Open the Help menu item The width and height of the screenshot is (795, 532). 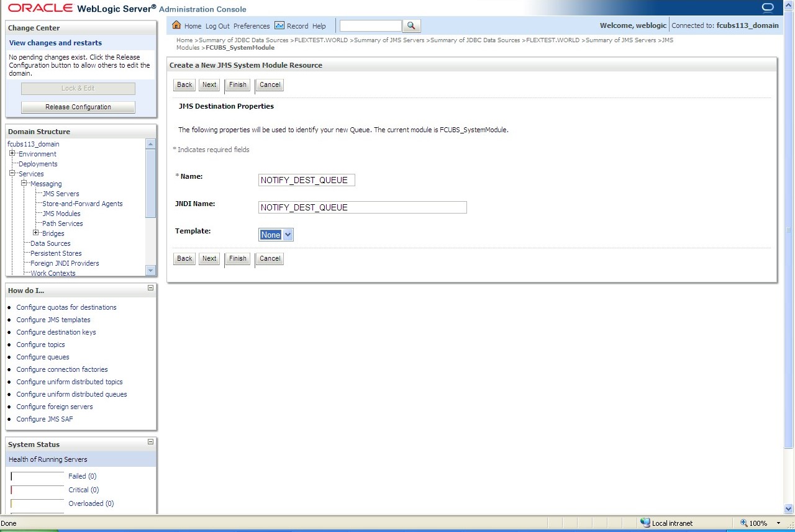pyautogui.click(x=319, y=26)
